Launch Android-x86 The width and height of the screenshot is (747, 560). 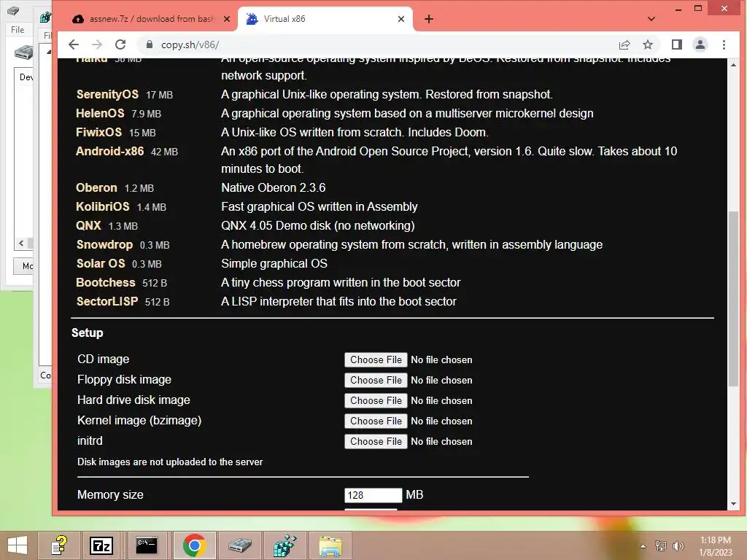pyautogui.click(x=109, y=152)
